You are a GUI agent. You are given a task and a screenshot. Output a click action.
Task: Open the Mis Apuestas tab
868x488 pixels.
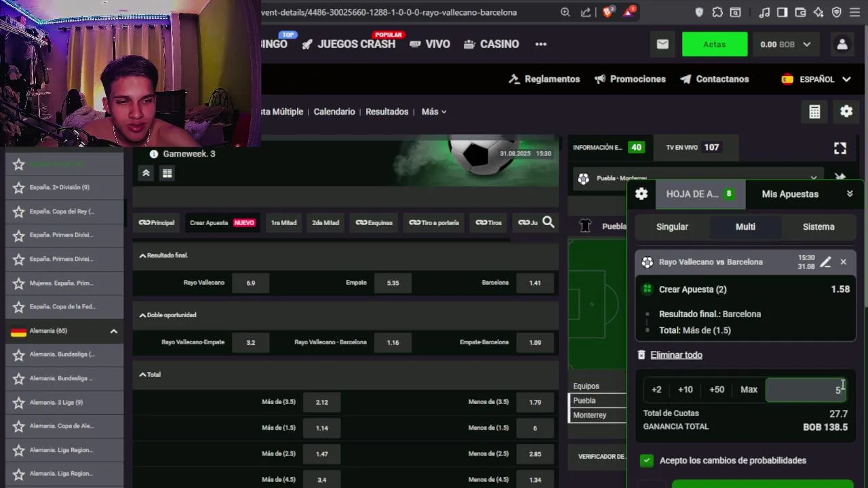(790, 195)
